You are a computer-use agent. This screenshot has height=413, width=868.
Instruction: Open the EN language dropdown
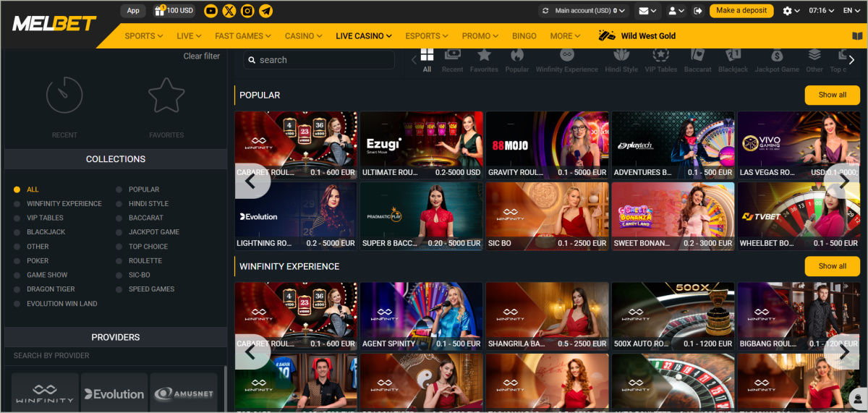click(851, 11)
